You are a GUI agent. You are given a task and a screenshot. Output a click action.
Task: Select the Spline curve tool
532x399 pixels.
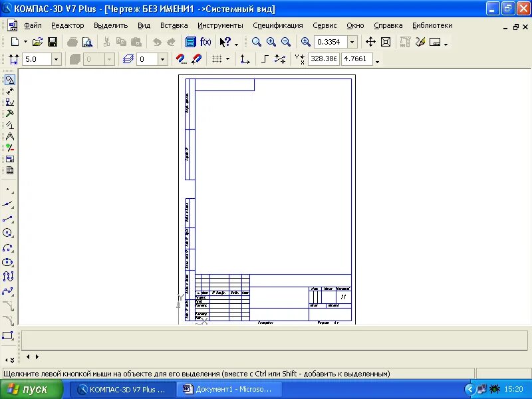pyautogui.click(x=8, y=291)
